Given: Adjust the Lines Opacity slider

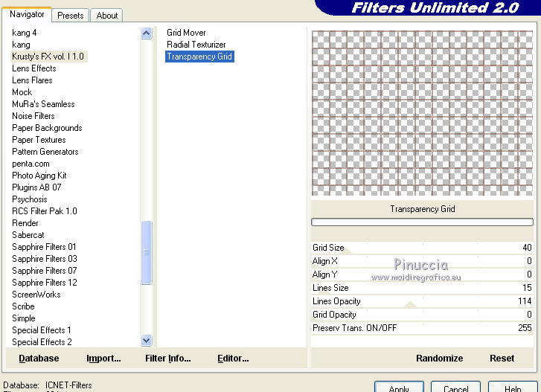Looking at the screenshot, I should coord(423,301).
